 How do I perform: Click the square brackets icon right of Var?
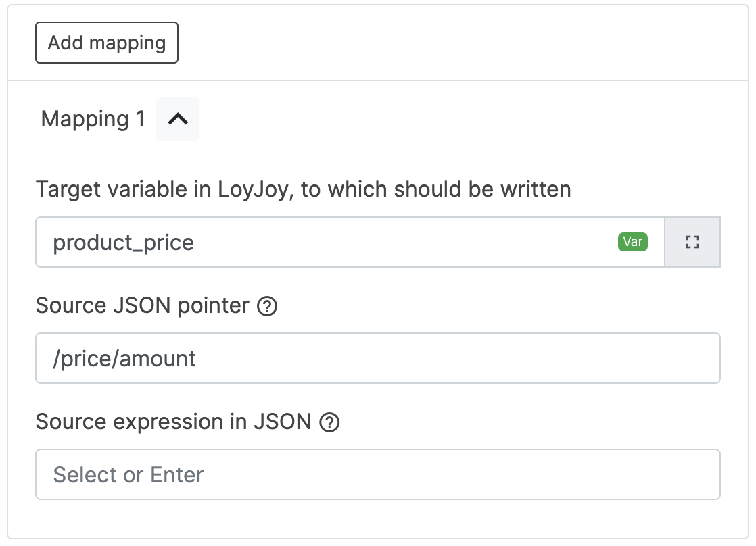point(692,242)
